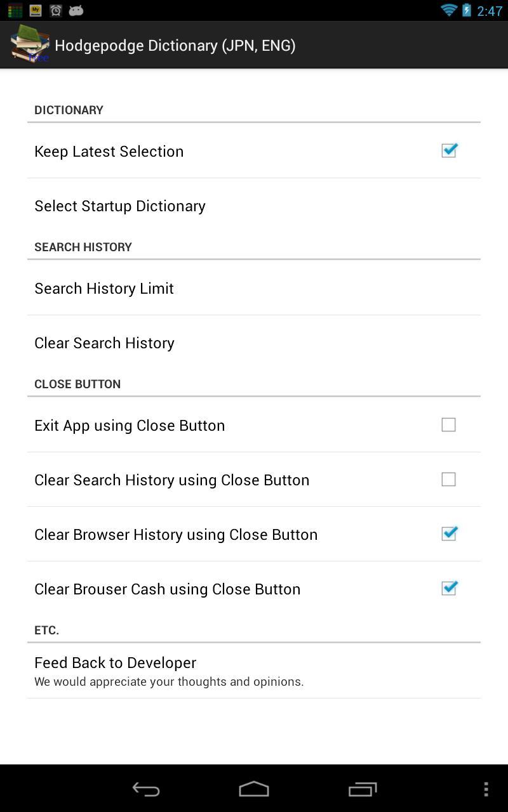The height and width of the screenshot is (812, 508).
Task: Open the three-dot overflow menu
Action: pyautogui.click(x=486, y=789)
